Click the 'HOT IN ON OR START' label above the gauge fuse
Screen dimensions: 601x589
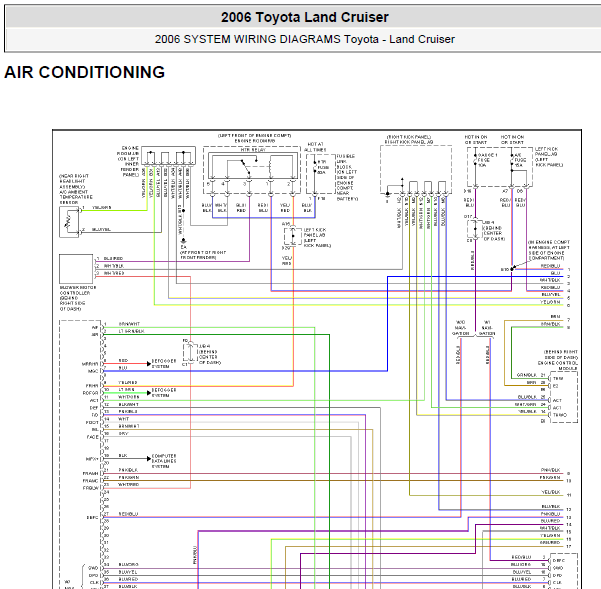coord(475,139)
